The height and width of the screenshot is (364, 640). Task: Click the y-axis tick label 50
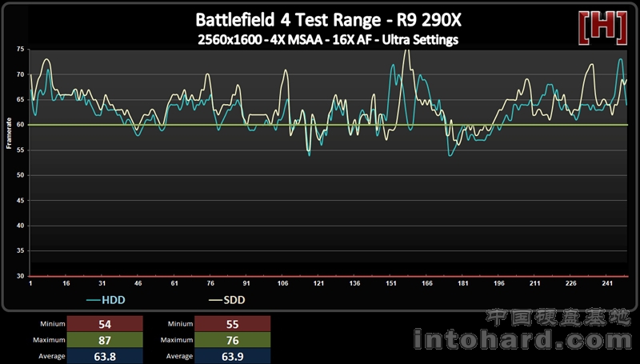21,175
